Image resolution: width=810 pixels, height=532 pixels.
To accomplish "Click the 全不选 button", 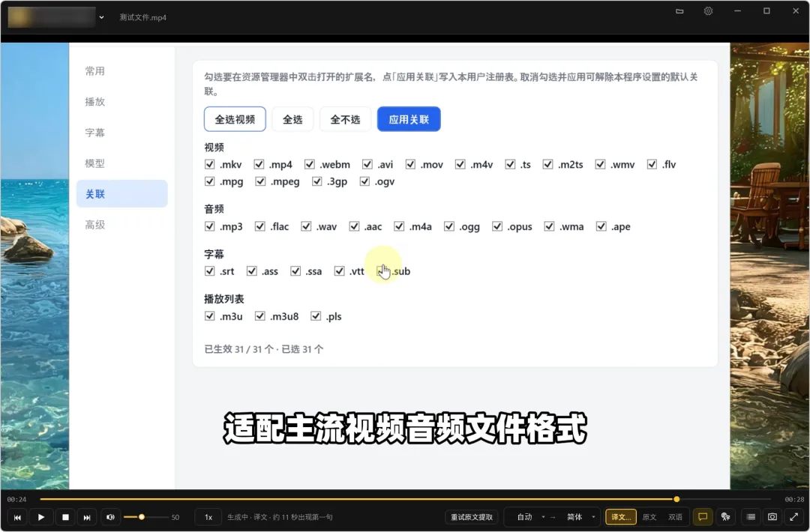I will [345, 119].
